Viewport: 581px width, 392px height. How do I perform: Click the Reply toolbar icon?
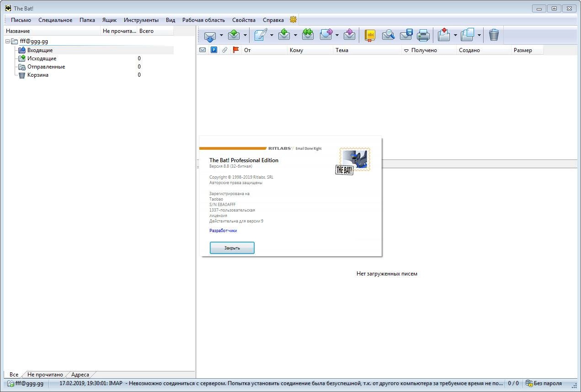point(284,35)
